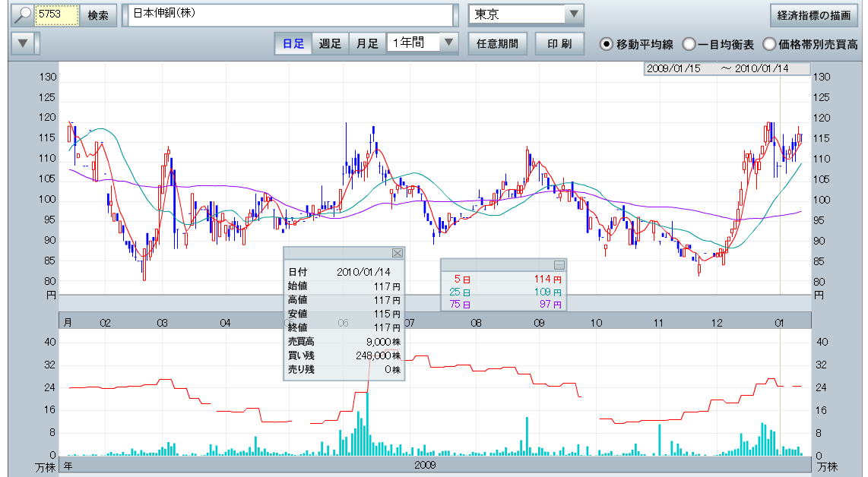
Task: Select the 移動平均線 radio button
Action: (x=607, y=44)
